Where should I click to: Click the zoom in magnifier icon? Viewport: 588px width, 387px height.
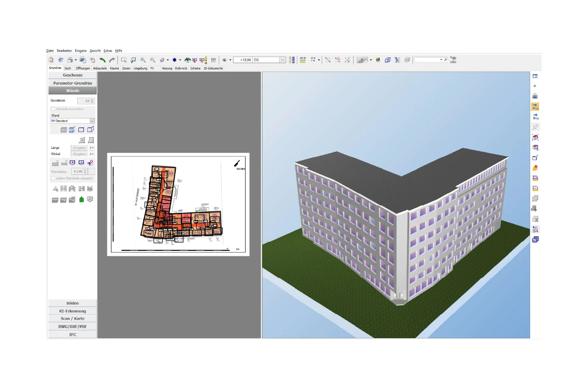(x=143, y=60)
